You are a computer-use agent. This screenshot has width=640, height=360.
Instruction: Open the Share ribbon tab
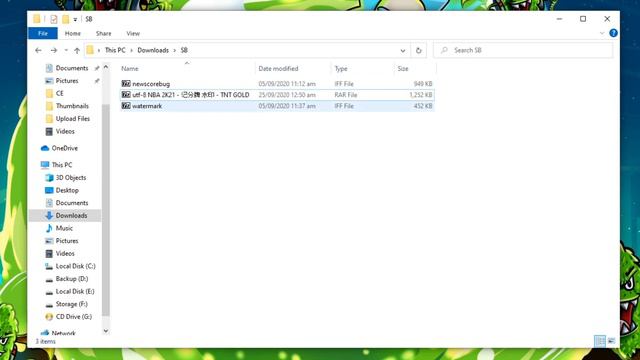(104, 33)
